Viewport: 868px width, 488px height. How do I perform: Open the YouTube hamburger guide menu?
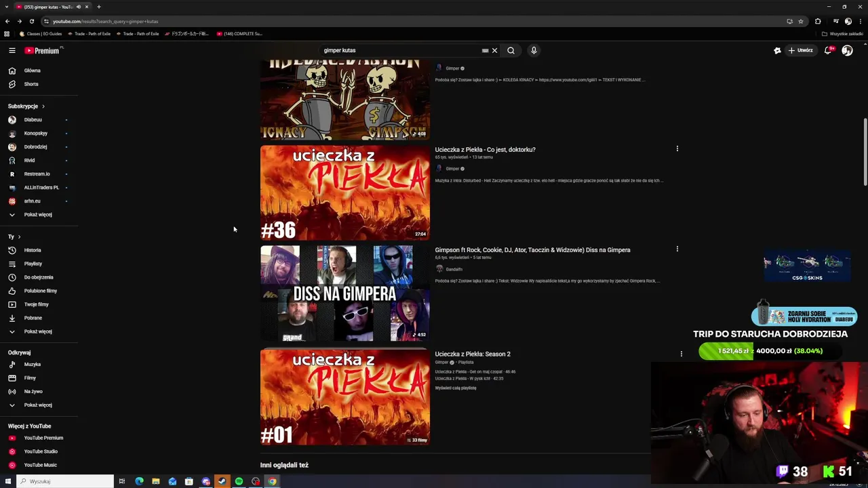coord(12,50)
